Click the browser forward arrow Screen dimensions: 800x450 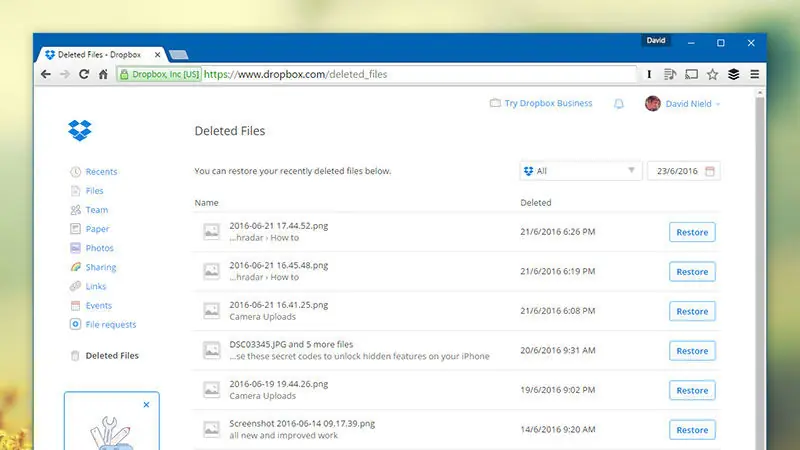pos(65,74)
